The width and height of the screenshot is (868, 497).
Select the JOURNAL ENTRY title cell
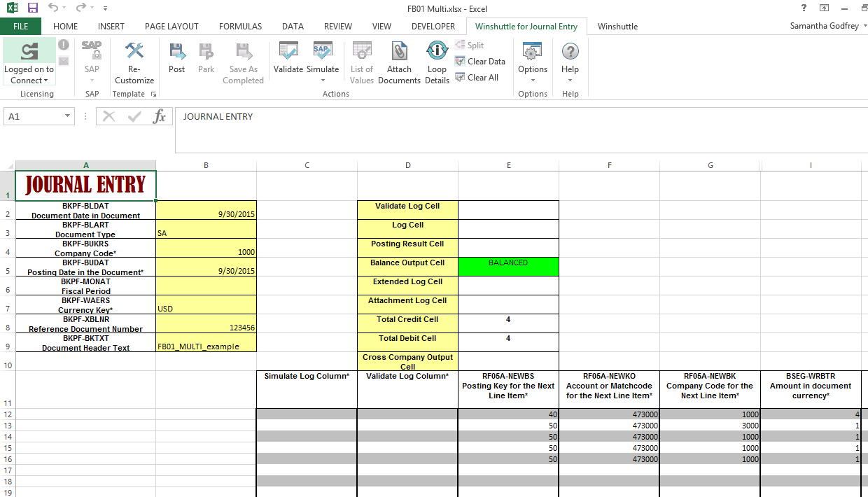(86, 185)
